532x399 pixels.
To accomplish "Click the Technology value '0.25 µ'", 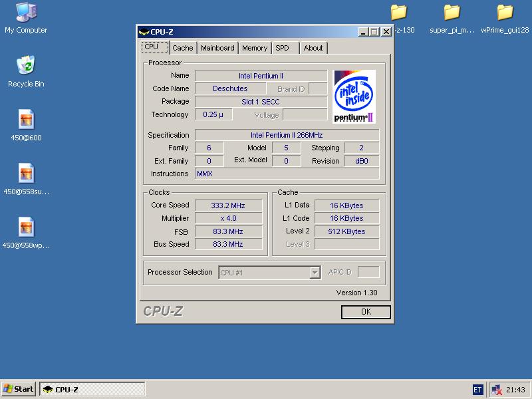I will [x=213, y=114].
